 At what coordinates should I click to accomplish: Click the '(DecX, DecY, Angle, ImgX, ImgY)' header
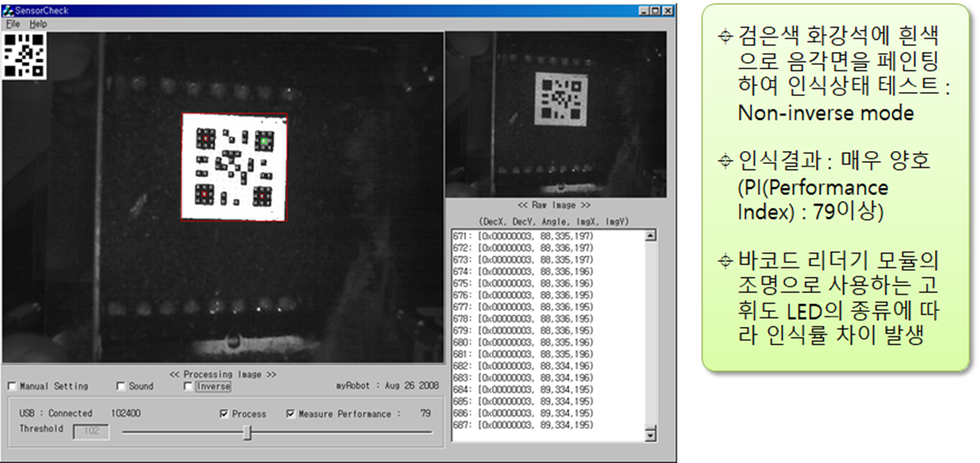[x=554, y=222]
